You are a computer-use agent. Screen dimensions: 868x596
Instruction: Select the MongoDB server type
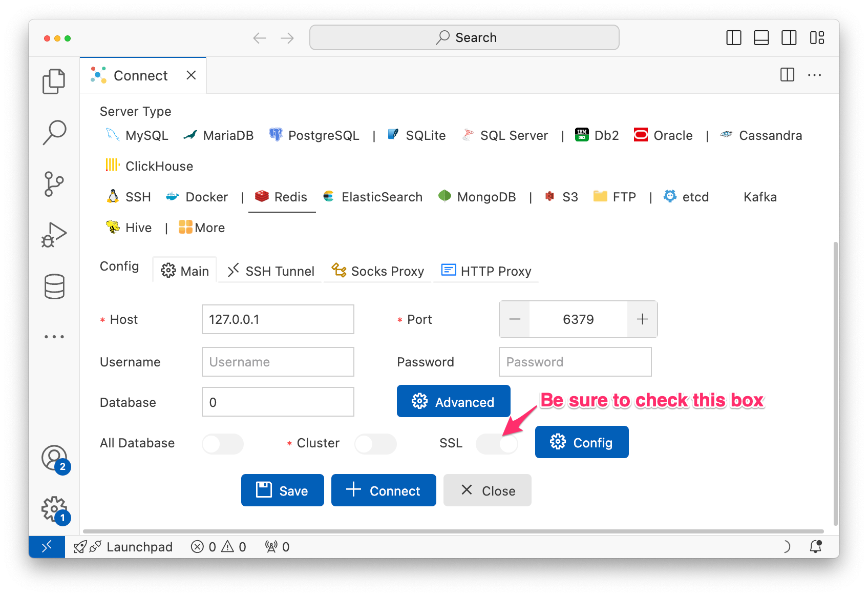tap(487, 197)
